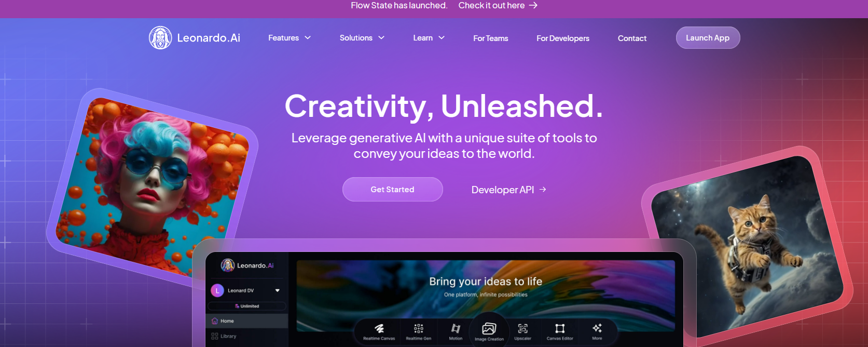Expand the Solutions dropdown chevron
This screenshot has width=868, height=347.
click(x=381, y=38)
